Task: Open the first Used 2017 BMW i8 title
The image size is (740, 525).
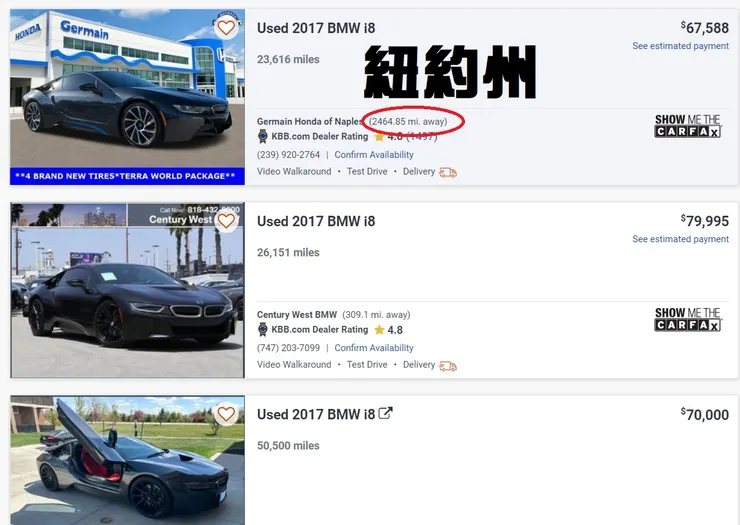Action: pyautogui.click(x=316, y=28)
